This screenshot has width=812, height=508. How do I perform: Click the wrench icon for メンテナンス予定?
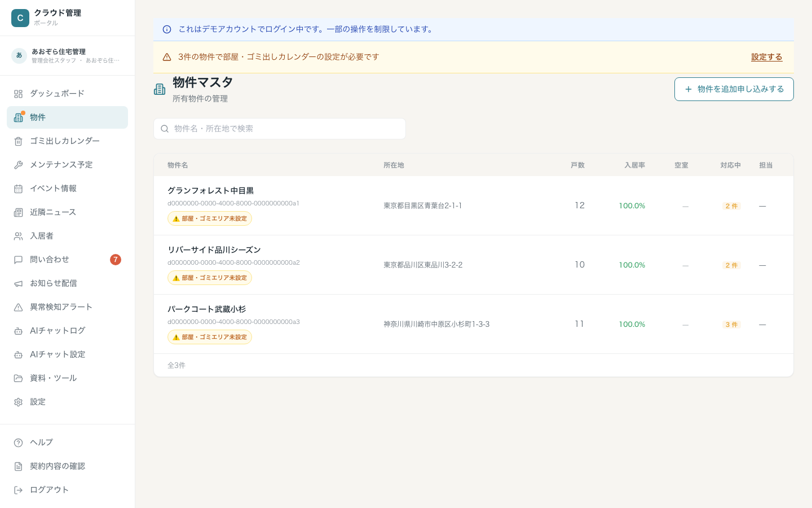tap(18, 165)
